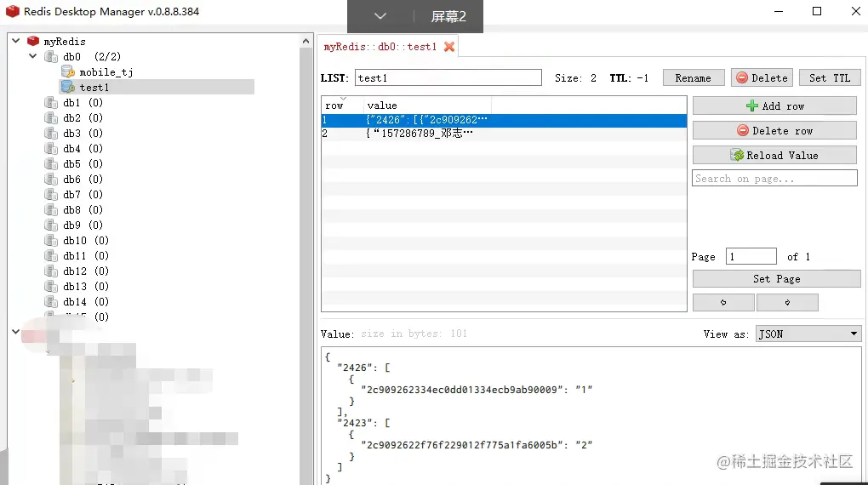
Task: Reload Value of the key
Action: tap(774, 155)
